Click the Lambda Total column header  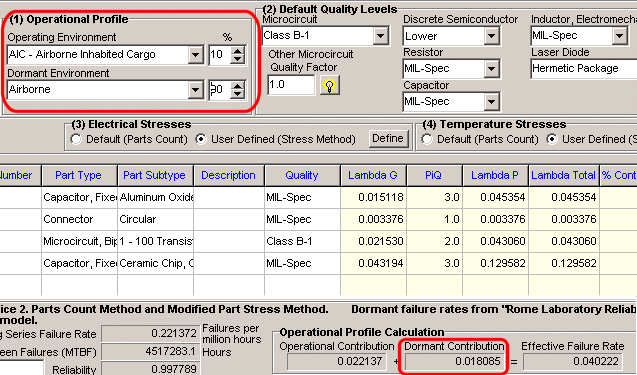click(563, 175)
